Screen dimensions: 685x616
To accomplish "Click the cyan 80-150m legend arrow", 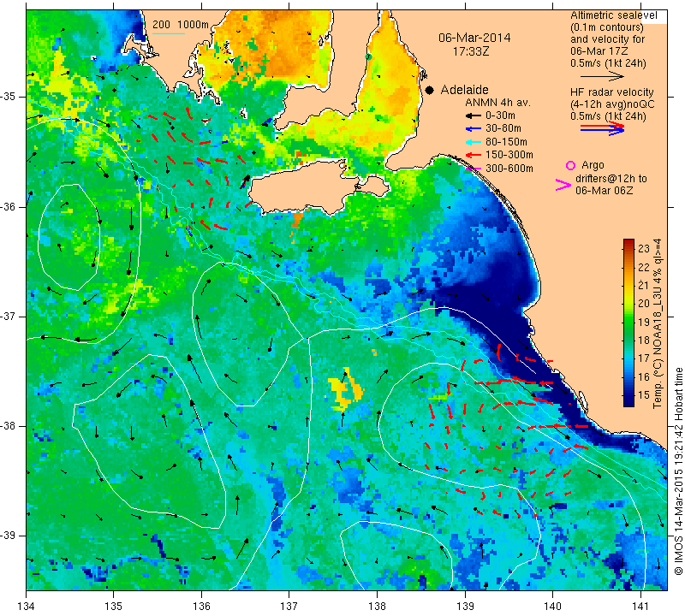I will 473,142.
